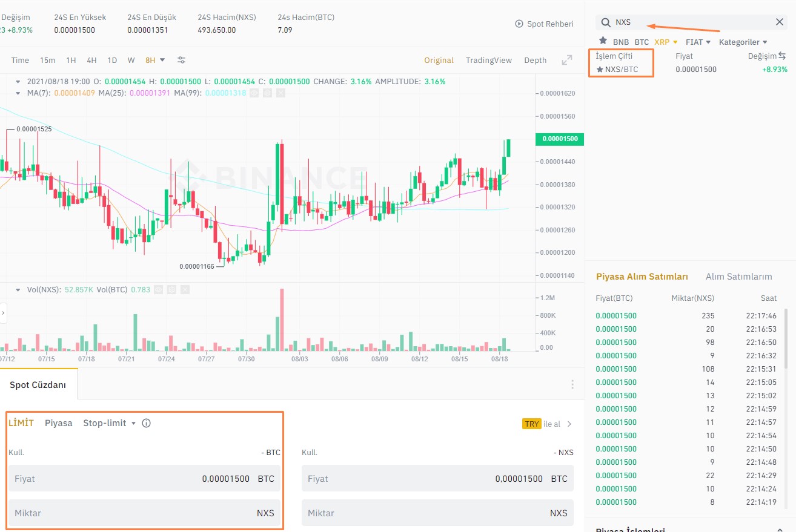Viewport: 796px width, 532px height.
Task: Select the Alım Satımlarım tab
Action: pyautogui.click(x=739, y=276)
